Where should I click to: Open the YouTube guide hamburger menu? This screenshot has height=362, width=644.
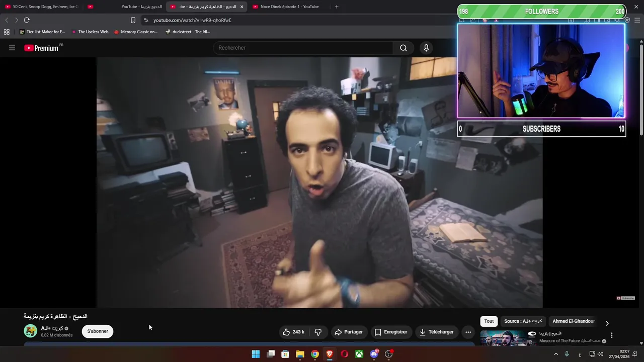(x=12, y=48)
